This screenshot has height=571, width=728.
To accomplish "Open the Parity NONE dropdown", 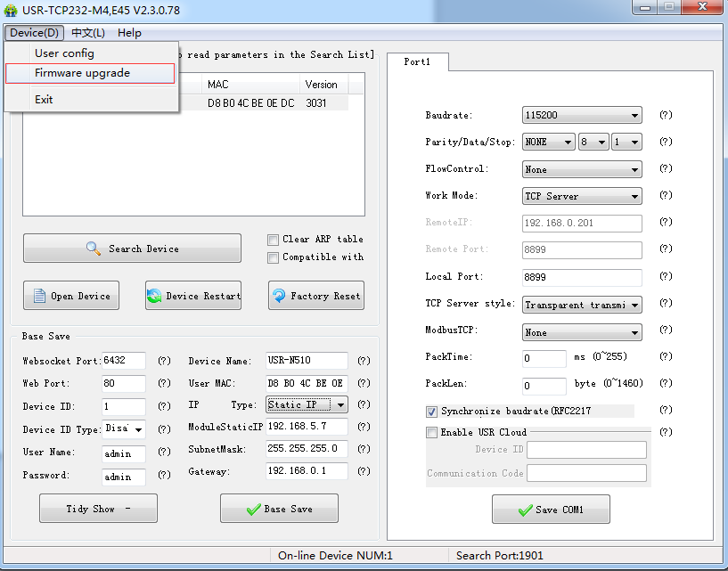I will coord(548,142).
